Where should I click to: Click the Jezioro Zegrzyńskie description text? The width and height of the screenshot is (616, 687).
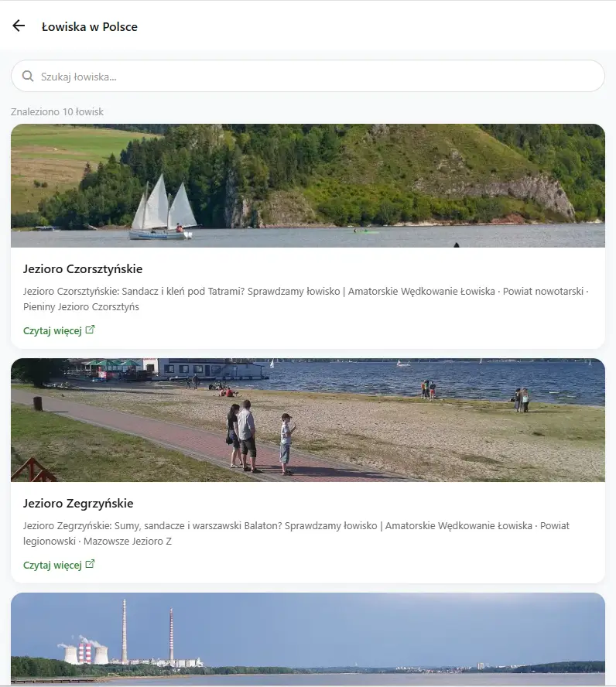[296, 533]
